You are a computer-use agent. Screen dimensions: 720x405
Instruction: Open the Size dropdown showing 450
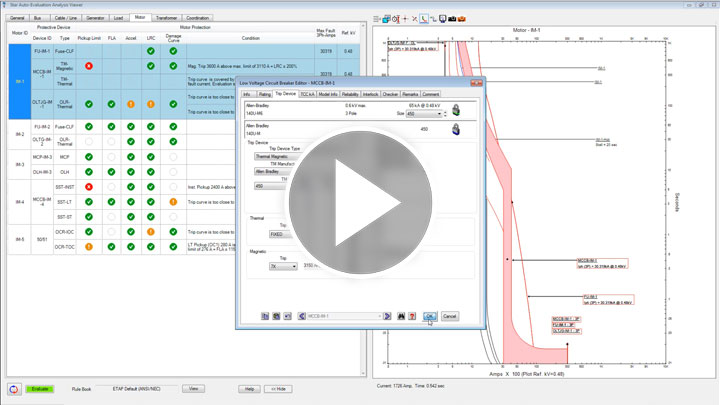click(x=438, y=114)
